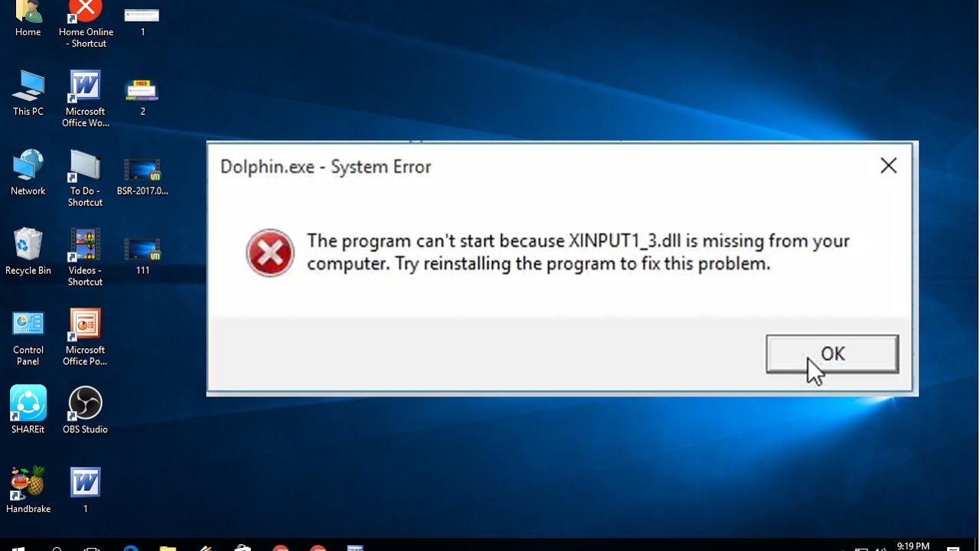The width and height of the screenshot is (980, 551).
Task: Select the Home Online shortcut icon
Action: 86,24
